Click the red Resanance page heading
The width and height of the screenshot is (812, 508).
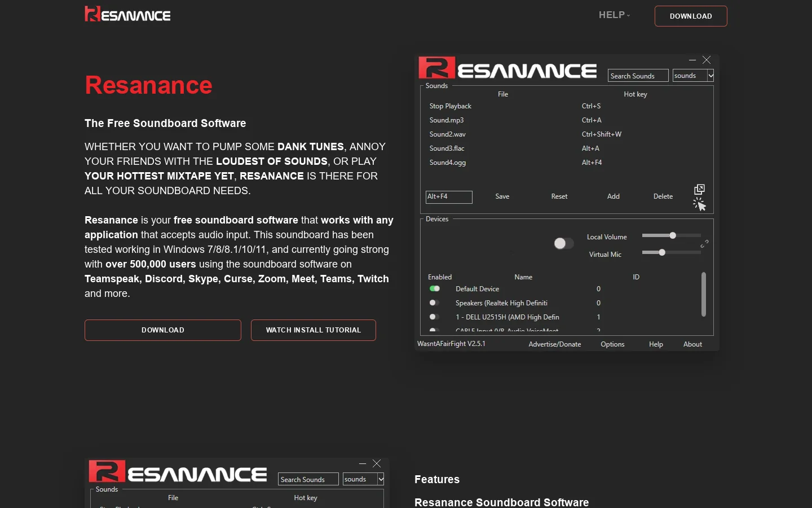[x=148, y=85]
